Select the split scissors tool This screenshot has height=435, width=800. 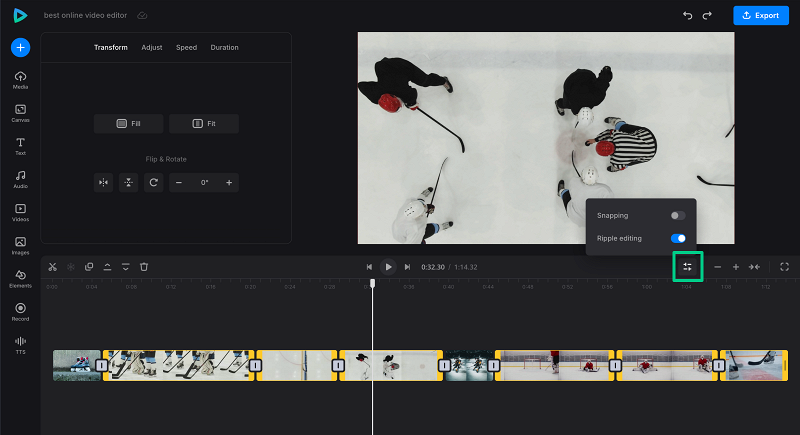(x=53, y=267)
